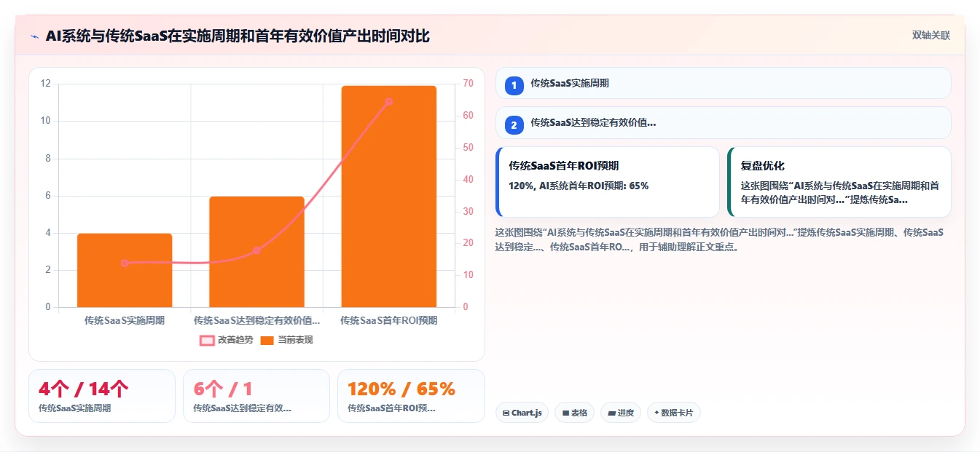Click the lightning icon beside the title
This screenshot has height=452, width=980.
tap(34, 36)
